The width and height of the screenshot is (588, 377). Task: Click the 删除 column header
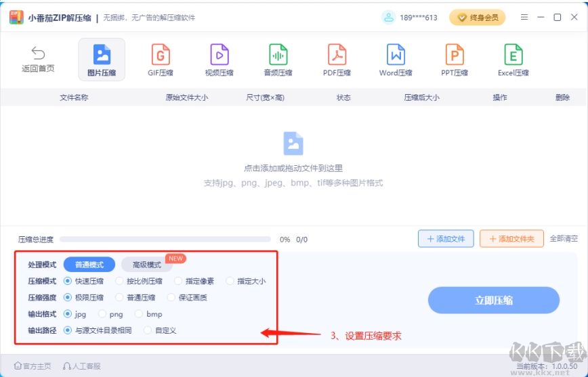coord(562,97)
